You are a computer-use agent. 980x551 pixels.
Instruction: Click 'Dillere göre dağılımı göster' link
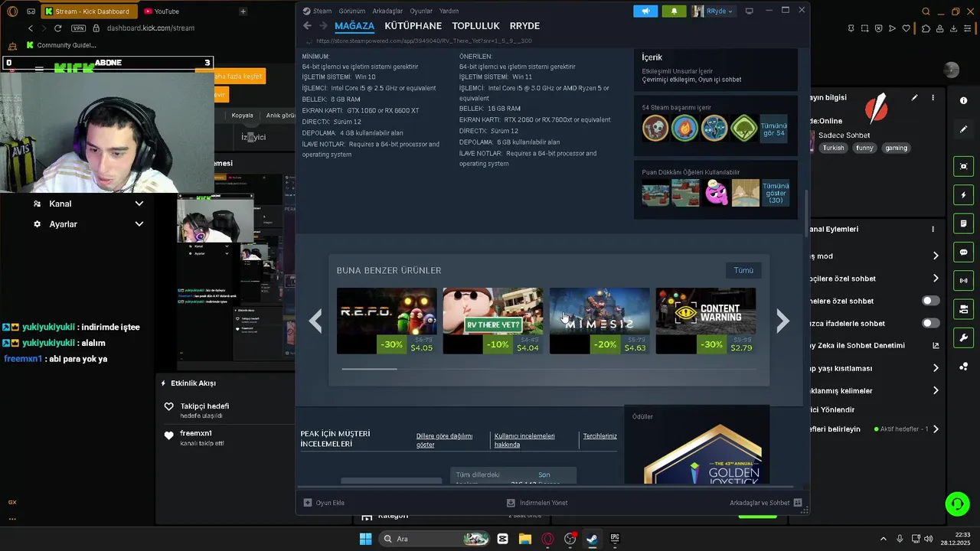point(444,440)
